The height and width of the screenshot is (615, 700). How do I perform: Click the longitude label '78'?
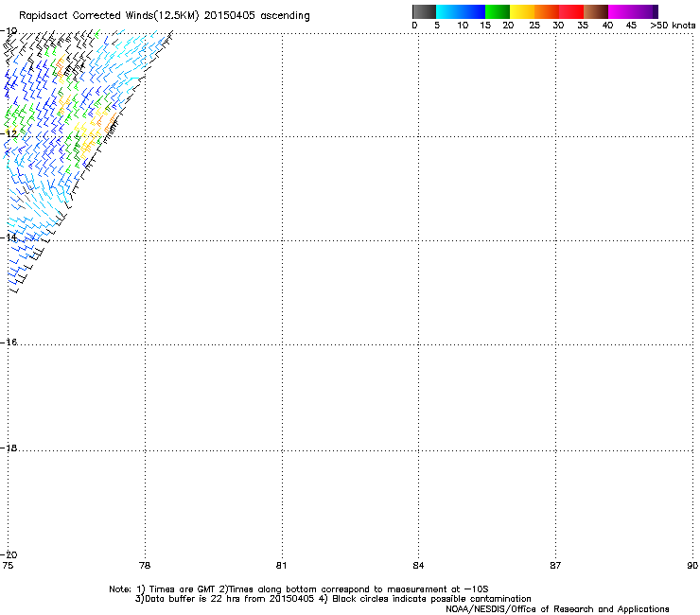[x=145, y=566]
